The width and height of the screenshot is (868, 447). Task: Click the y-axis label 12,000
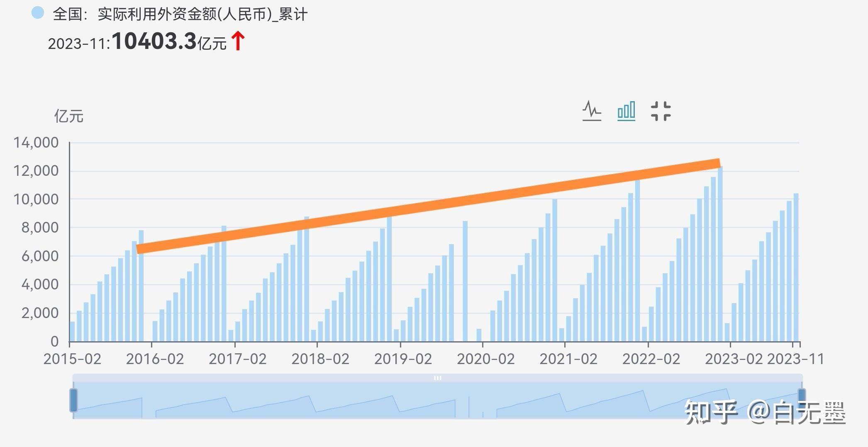[36, 171]
